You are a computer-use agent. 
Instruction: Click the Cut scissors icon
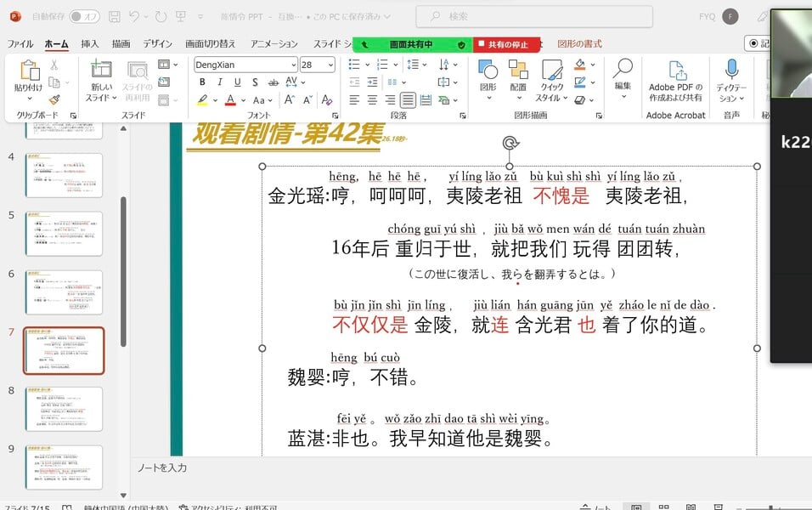point(54,65)
